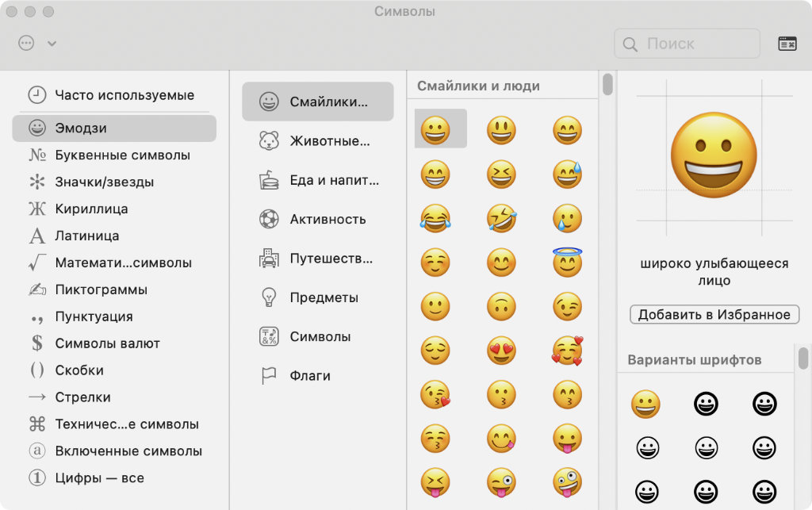Select the upside-down face emoji
The width and height of the screenshot is (812, 510).
[x=501, y=306]
